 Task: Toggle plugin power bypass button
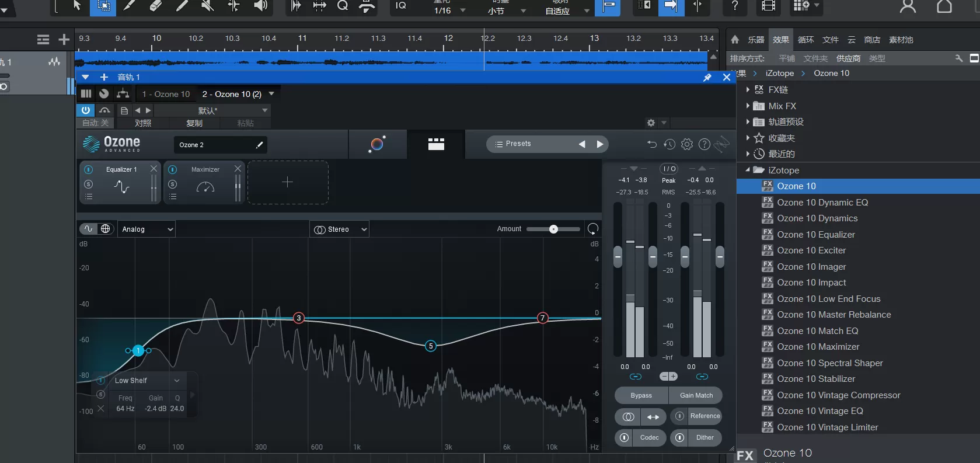(86, 110)
